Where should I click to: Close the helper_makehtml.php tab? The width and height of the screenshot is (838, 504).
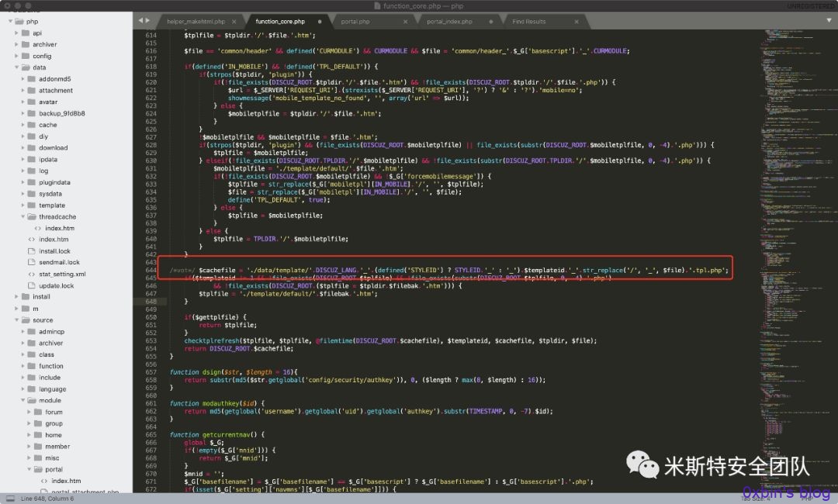234,22
